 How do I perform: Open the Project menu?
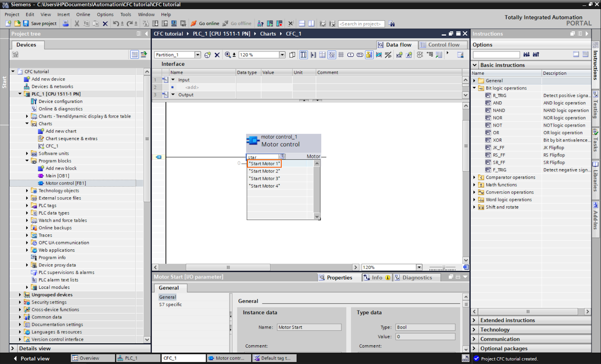tap(12, 14)
